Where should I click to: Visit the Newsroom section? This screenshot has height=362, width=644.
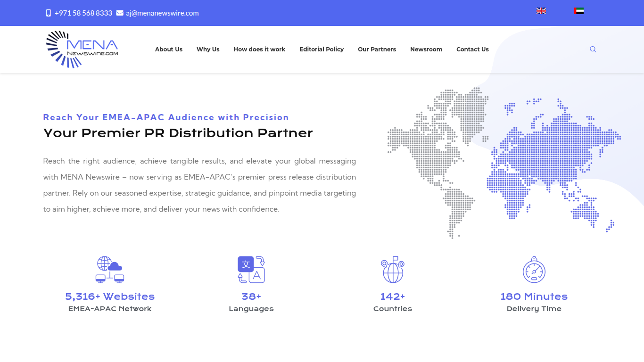(426, 49)
